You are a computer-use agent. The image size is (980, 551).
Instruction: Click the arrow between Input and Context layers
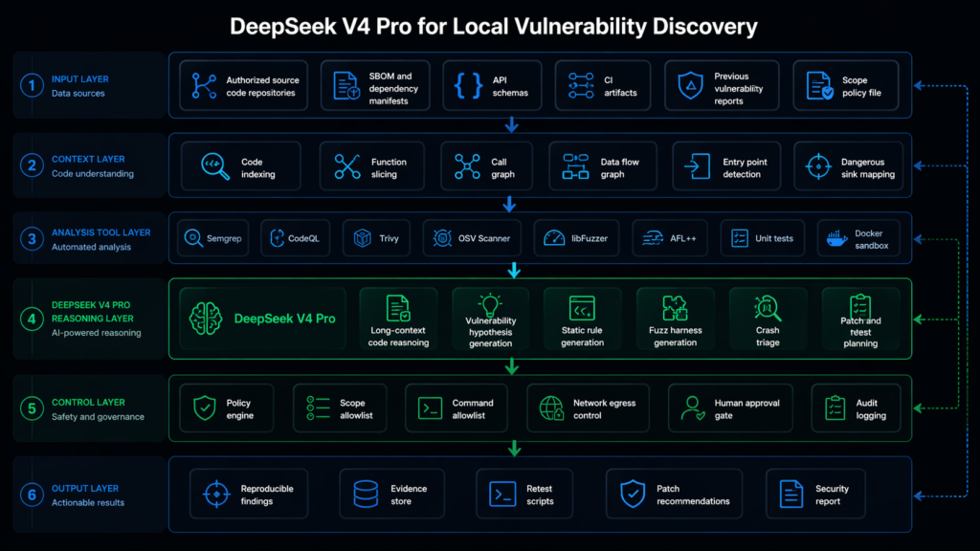[511, 124]
